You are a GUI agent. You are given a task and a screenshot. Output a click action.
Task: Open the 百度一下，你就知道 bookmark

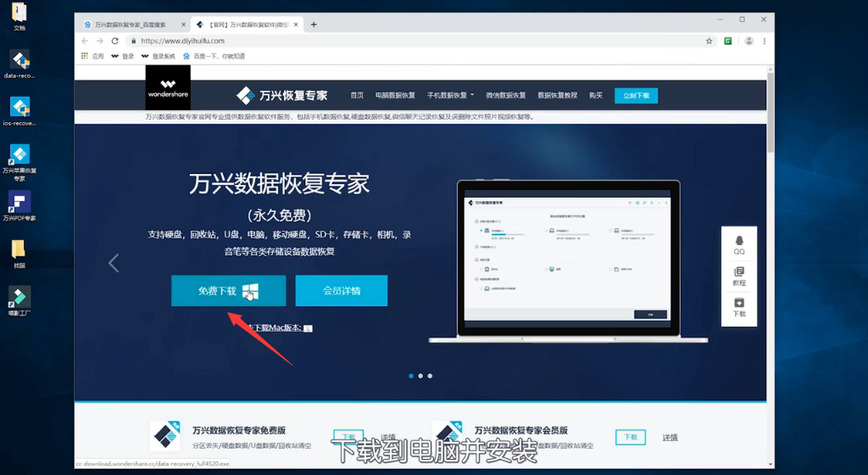214,56
